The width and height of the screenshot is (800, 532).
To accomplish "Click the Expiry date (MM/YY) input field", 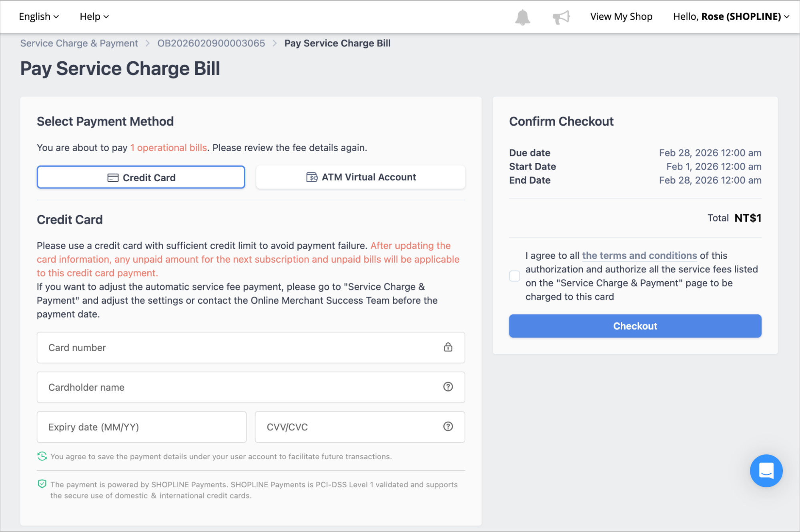I will coord(142,427).
